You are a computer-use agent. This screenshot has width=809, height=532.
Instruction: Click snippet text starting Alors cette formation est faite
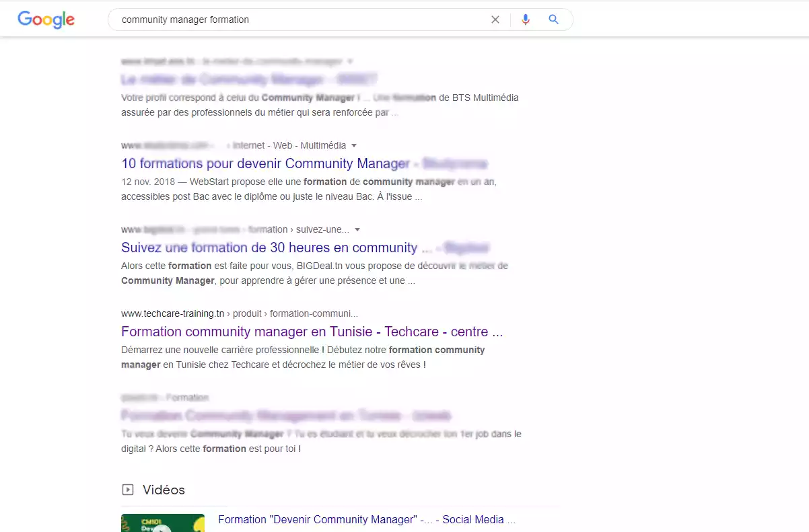[x=315, y=273]
